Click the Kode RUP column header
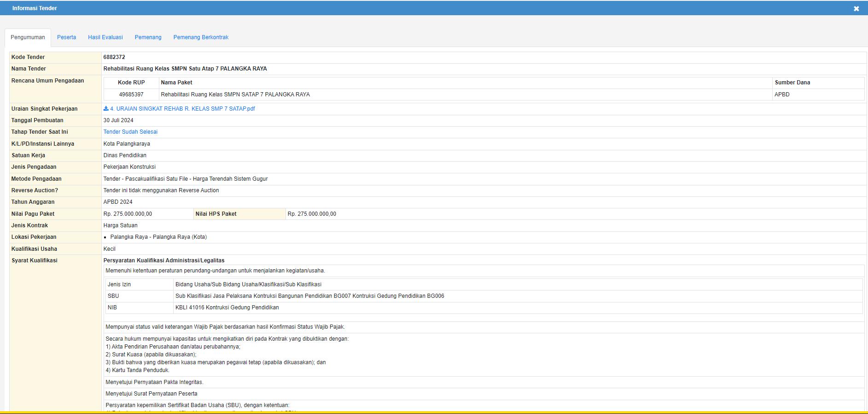Image resolution: width=868 pixels, height=414 pixels. [x=131, y=83]
